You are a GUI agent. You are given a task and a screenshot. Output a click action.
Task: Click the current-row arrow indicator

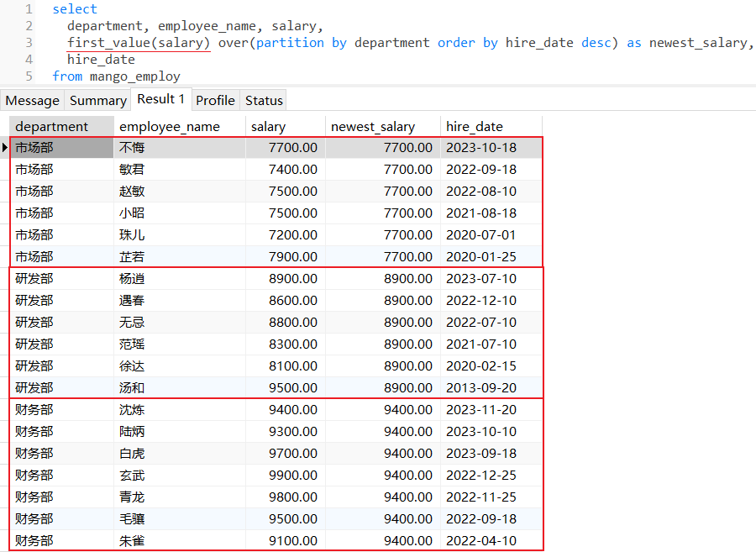(x=5, y=148)
